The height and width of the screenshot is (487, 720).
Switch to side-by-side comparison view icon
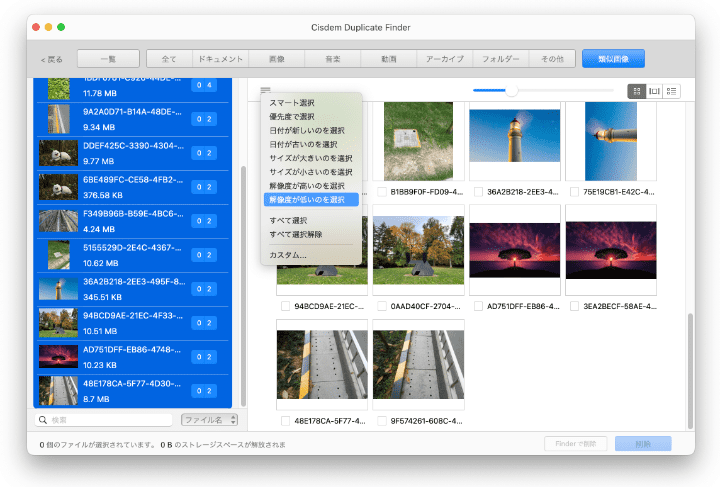coord(654,91)
